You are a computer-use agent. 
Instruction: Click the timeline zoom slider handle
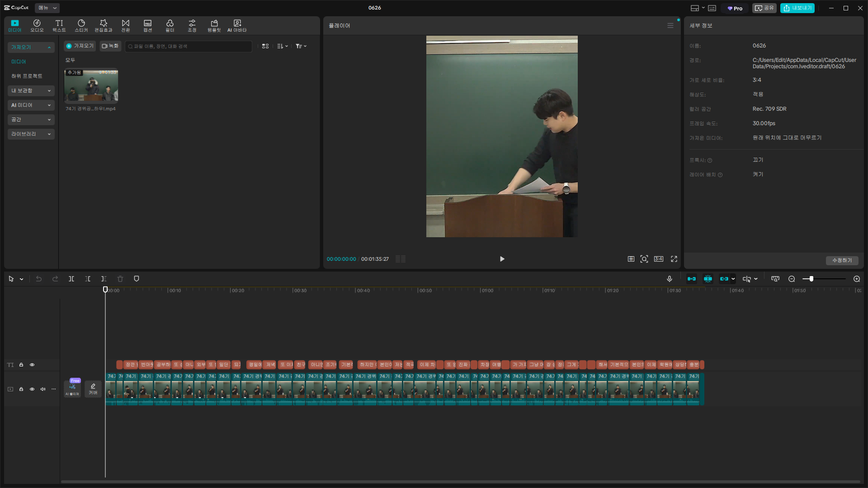811,279
